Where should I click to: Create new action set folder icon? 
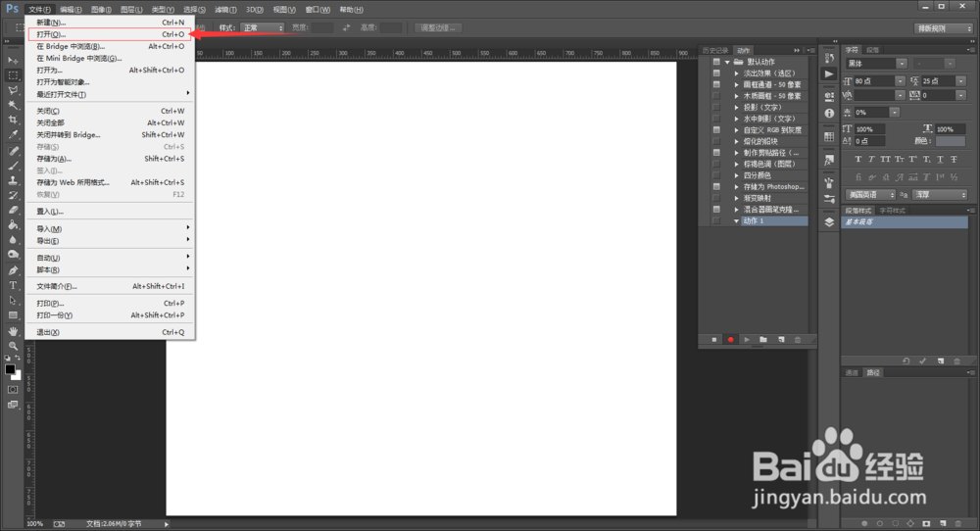763,340
